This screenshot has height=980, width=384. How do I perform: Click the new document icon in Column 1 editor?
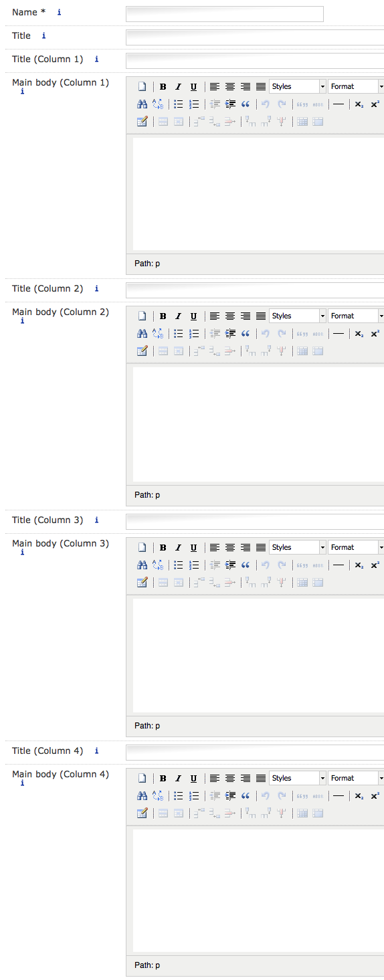pos(142,86)
